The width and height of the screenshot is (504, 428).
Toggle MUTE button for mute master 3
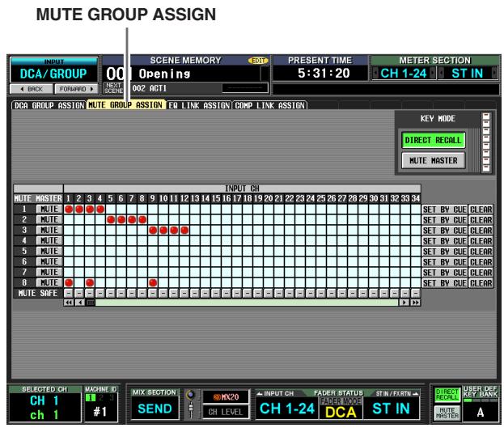pyautogui.click(x=49, y=231)
